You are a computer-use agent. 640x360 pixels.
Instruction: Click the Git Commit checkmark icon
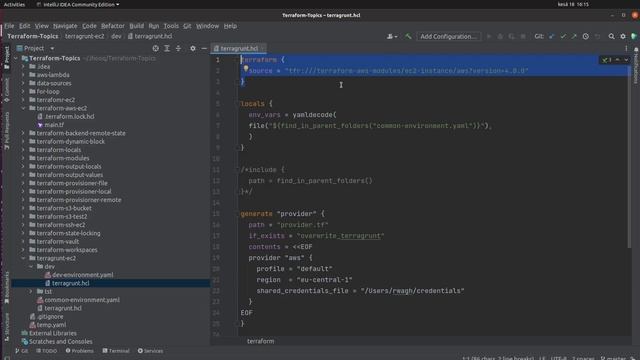pyautogui.click(x=563, y=36)
